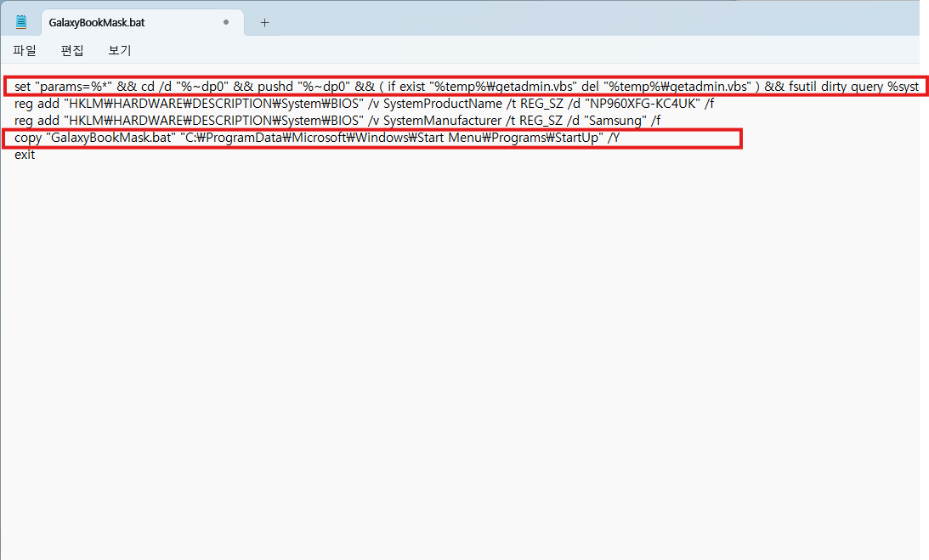Click the text "Samsung" value
Screen dimensions: 929x560
pos(615,121)
